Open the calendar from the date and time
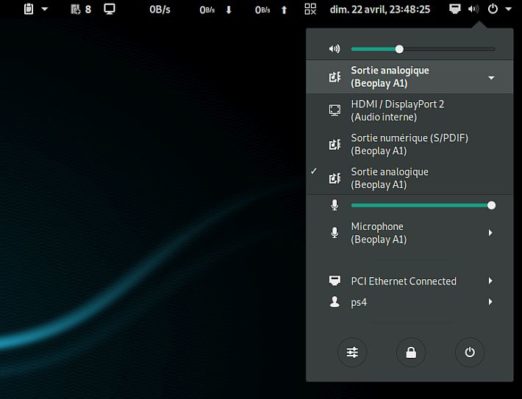Viewport: 522px width, 399px height. [380, 9]
